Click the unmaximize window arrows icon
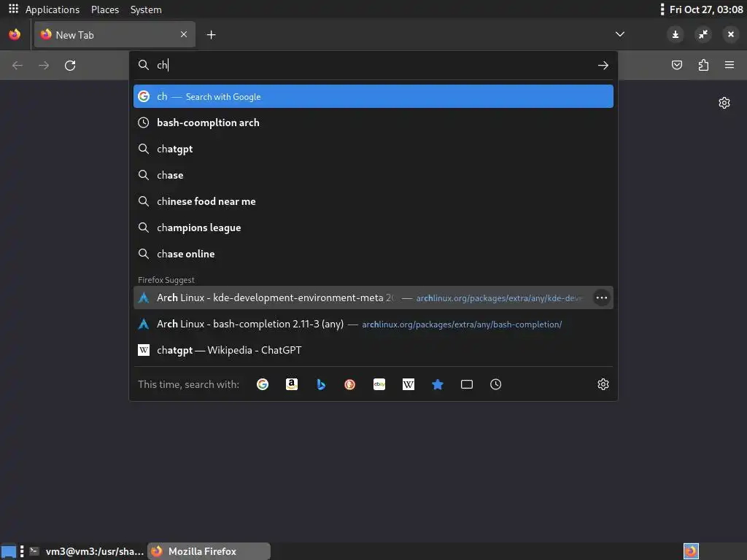747x560 pixels. click(703, 34)
